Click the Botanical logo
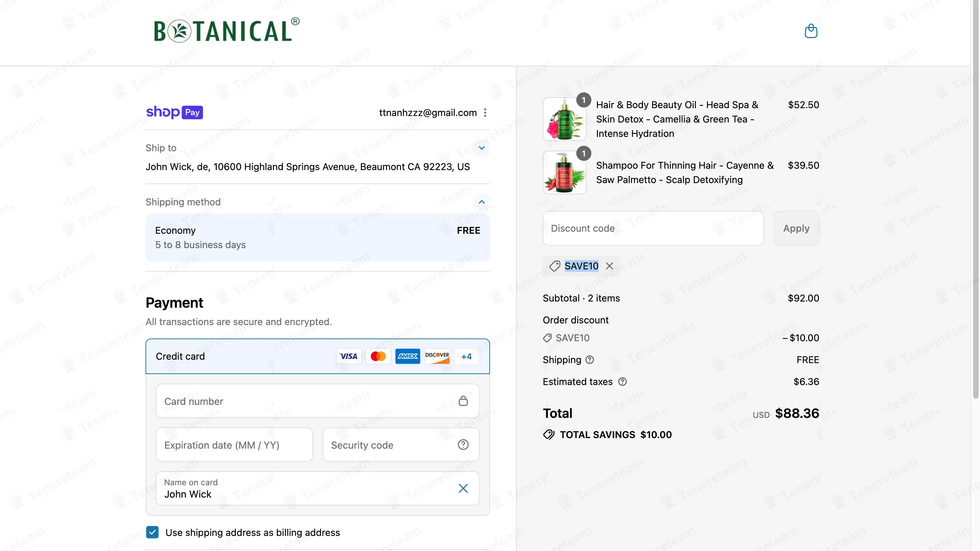The width and height of the screenshot is (980, 551). point(226,30)
